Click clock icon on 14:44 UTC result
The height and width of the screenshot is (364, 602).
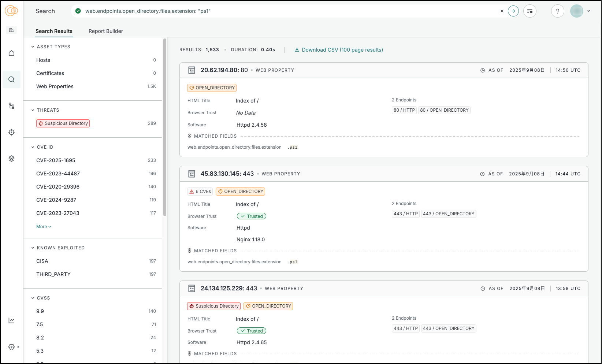pos(482,174)
